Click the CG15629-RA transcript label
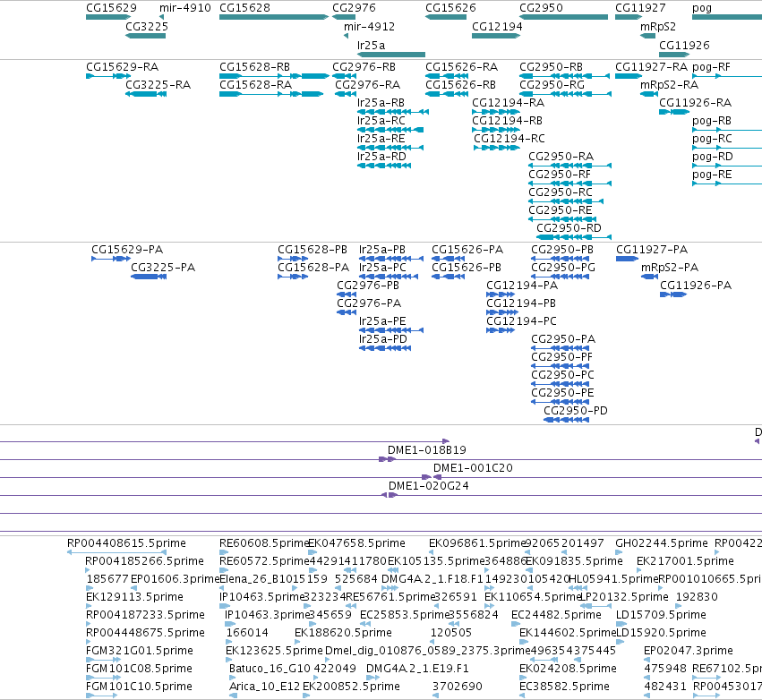 (x=123, y=66)
